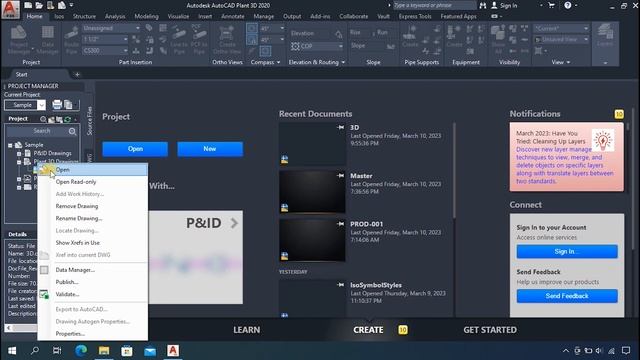Viewport: 640px width, 360px height.
Task: Choose Show Xrefs in Use
Action: tap(93, 243)
